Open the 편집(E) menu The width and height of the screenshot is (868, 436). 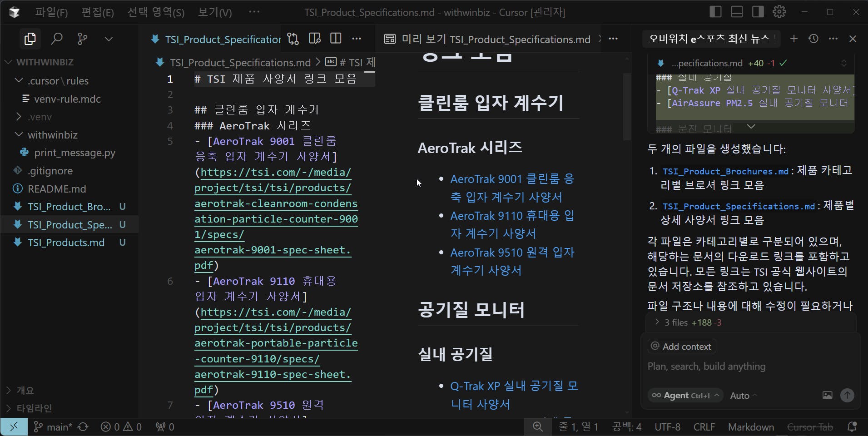97,12
